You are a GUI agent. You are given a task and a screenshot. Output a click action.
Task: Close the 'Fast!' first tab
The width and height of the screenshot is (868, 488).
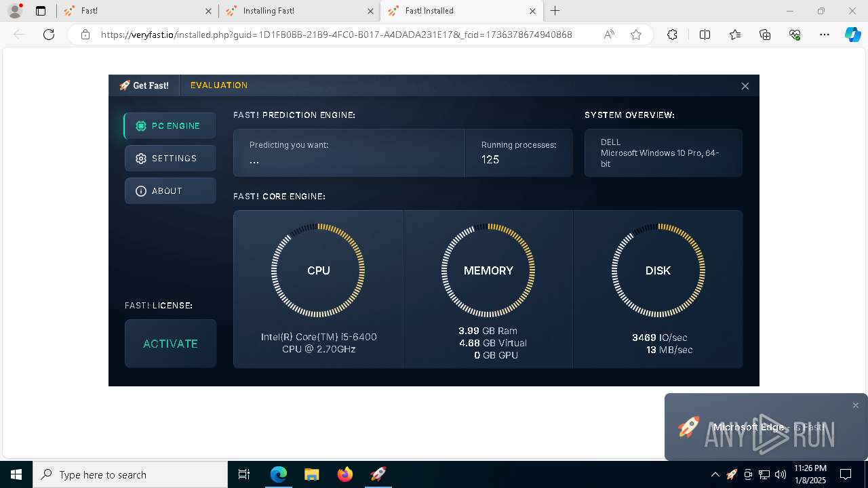[208, 11]
